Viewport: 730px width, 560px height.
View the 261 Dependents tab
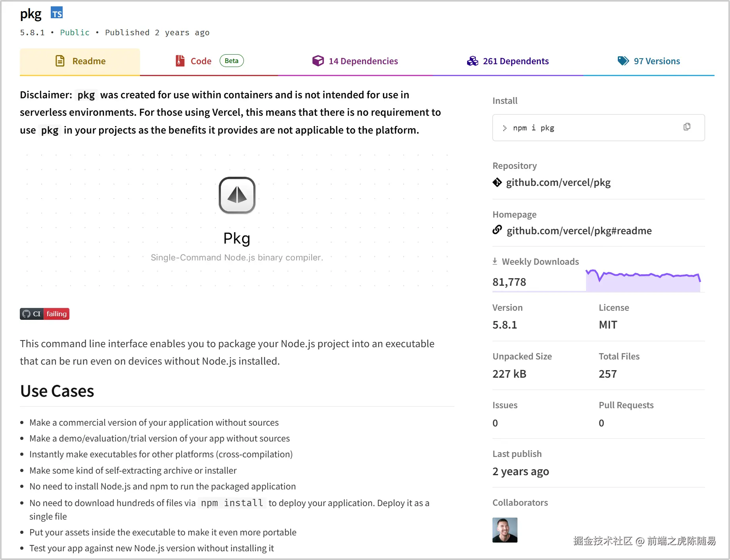508,61
